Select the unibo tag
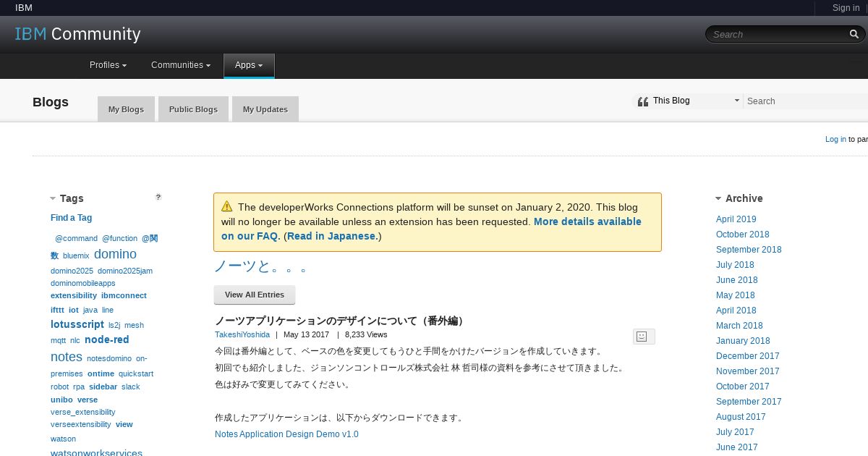868x456 pixels. tap(61, 400)
